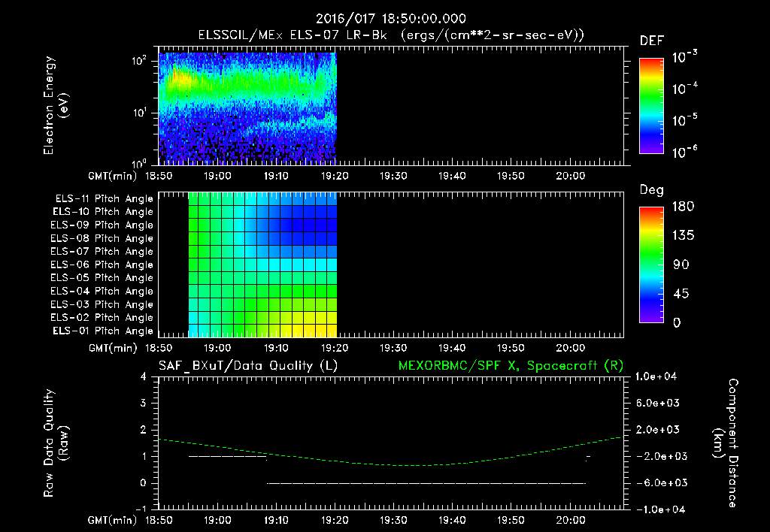Image resolution: width=770 pixels, height=532 pixels.
Task: Click the 90 tick label on the Deg bar
Action: point(681,265)
